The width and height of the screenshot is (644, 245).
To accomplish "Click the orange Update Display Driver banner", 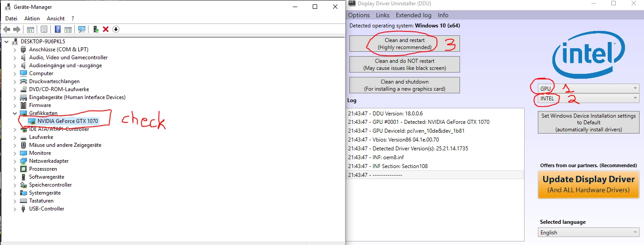I will click(x=589, y=184).
